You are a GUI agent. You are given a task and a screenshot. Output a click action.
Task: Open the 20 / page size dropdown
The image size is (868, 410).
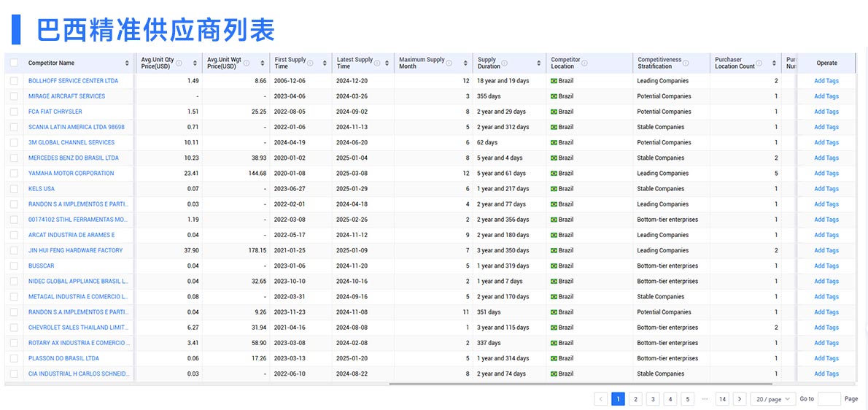click(x=773, y=398)
